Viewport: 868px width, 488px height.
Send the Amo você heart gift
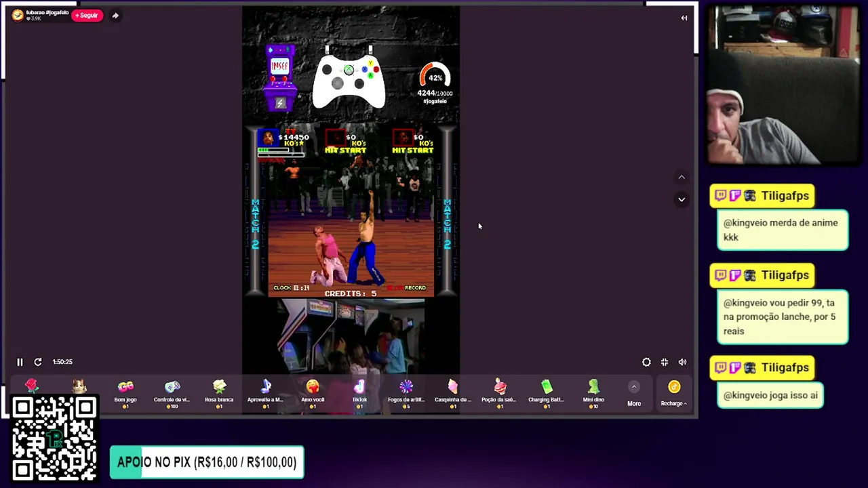point(313,392)
